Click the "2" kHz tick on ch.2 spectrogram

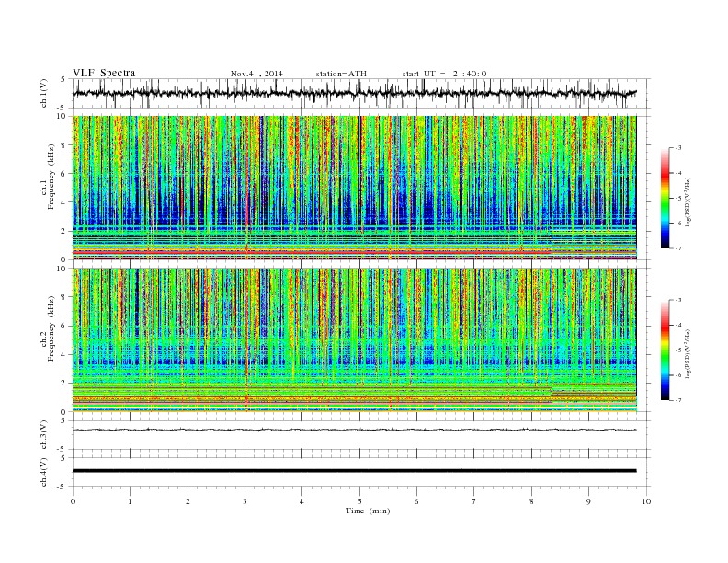64,384
